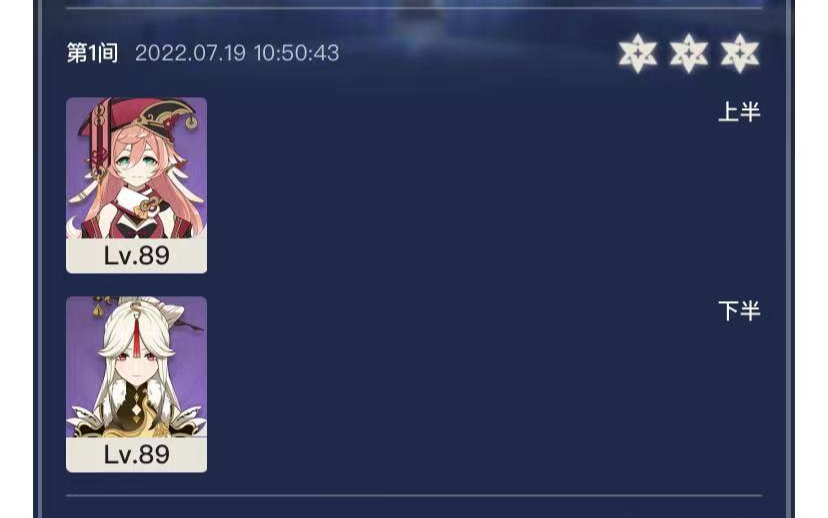This screenshot has height=518, width=828.
Task: Click the time 10:50:43
Action: [296, 53]
